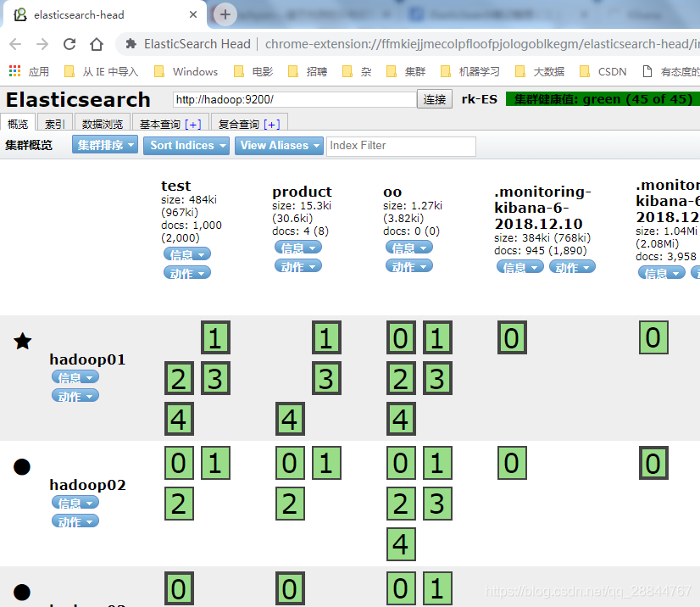This screenshot has height=607, width=700.
Task: Click shard 0 of test on hadoop02
Action: [x=179, y=463]
